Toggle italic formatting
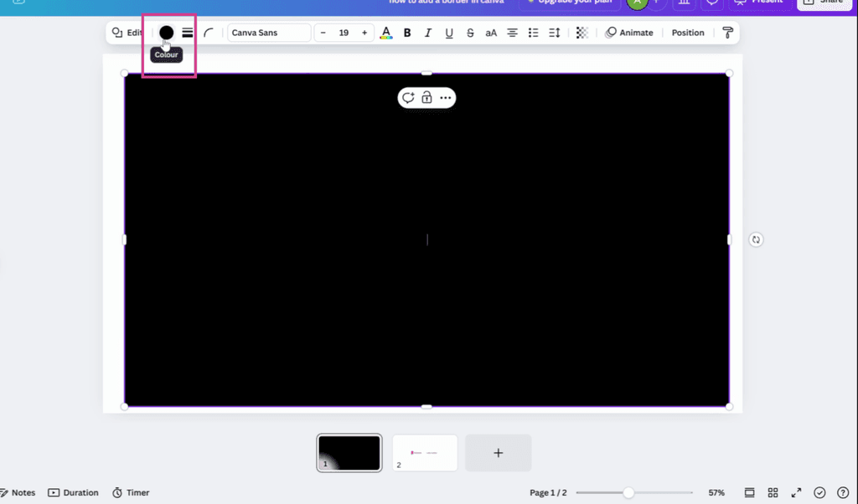Image resolution: width=858 pixels, height=504 pixels. pyautogui.click(x=428, y=32)
